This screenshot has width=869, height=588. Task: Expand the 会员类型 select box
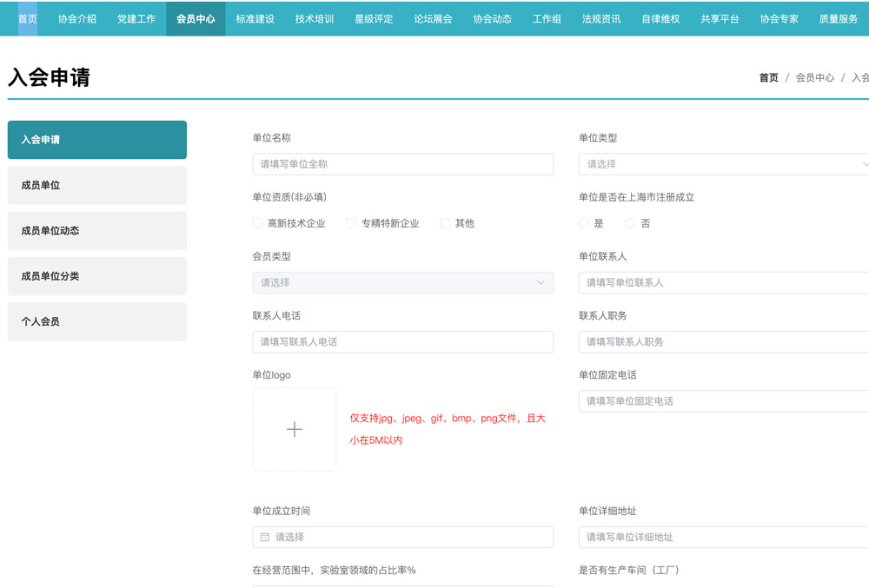pyautogui.click(x=402, y=282)
